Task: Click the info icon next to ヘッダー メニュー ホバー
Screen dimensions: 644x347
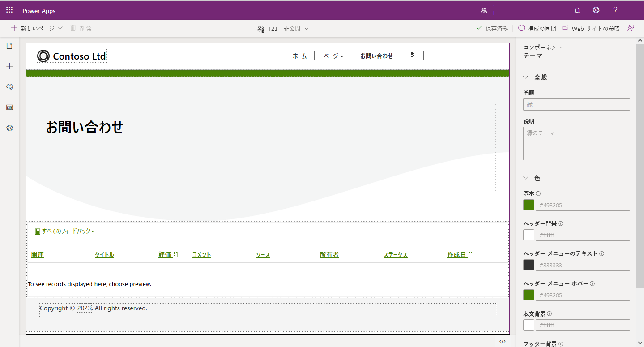Action: pyautogui.click(x=593, y=283)
